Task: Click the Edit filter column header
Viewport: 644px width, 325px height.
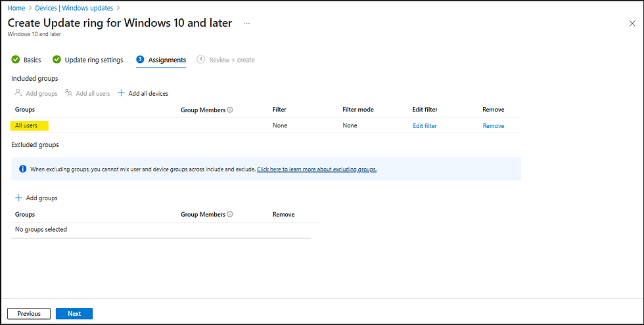Action: tap(425, 110)
